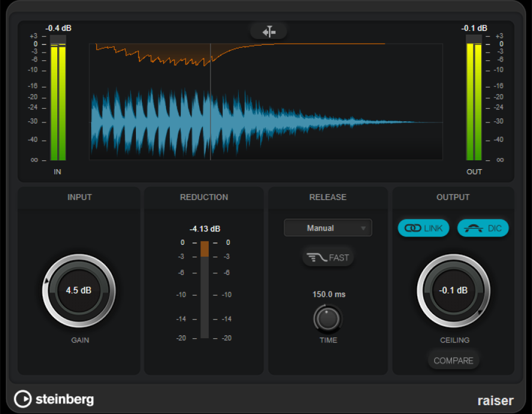Click the -4.13 dB reduction readout
Image resolution: width=532 pixels, height=414 pixels.
(x=205, y=229)
